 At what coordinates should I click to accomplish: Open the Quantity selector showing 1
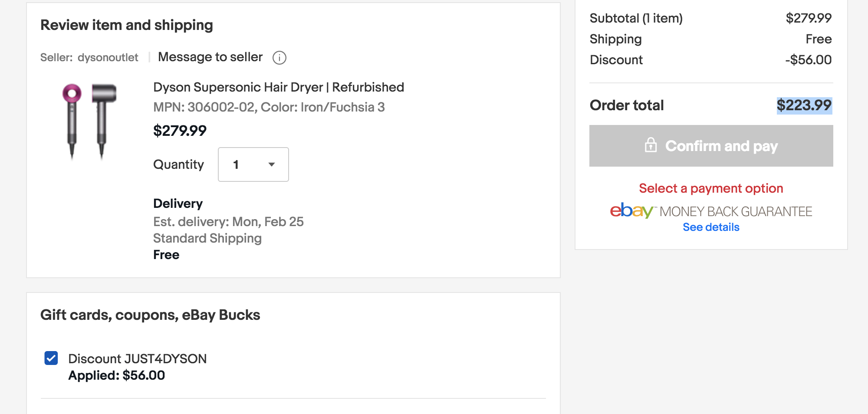coord(253,164)
